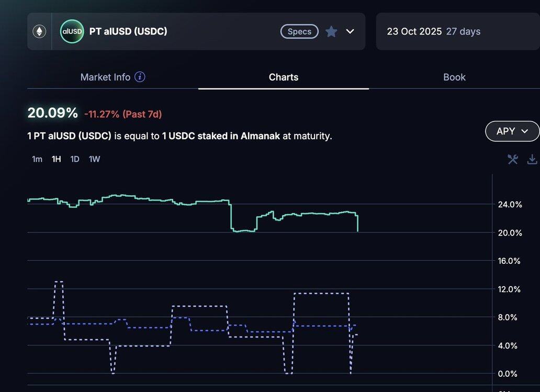Open the Market Info tooltip icon
Viewport: 540px width, 392px height.
coord(140,77)
